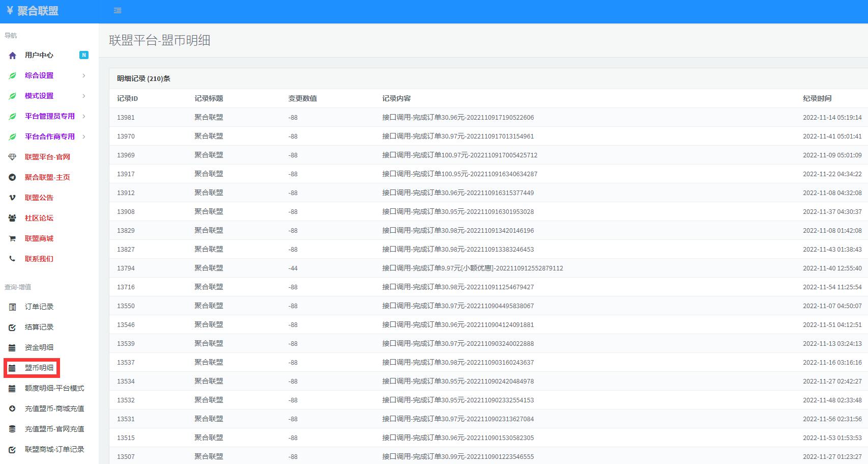The image size is (868, 464).
Task: Click the 聚合联盟 logo in header
Action: click(x=33, y=11)
